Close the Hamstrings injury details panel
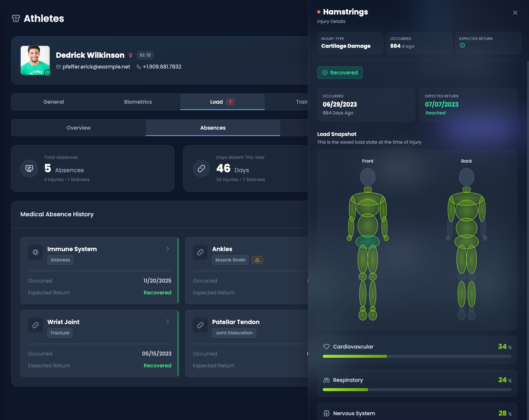The height and width of the screenshot is (420, 529). point(515,12)
